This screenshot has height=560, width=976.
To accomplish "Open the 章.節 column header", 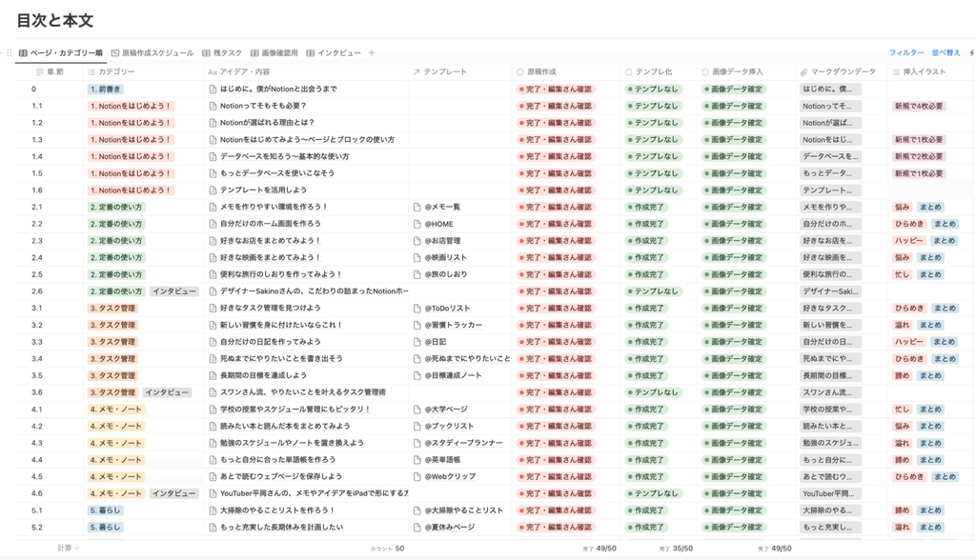I will [x=50, y=72].
